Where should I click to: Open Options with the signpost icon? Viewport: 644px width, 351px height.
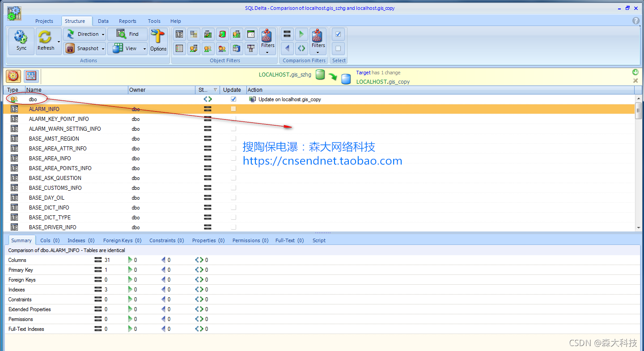(158, 41)
